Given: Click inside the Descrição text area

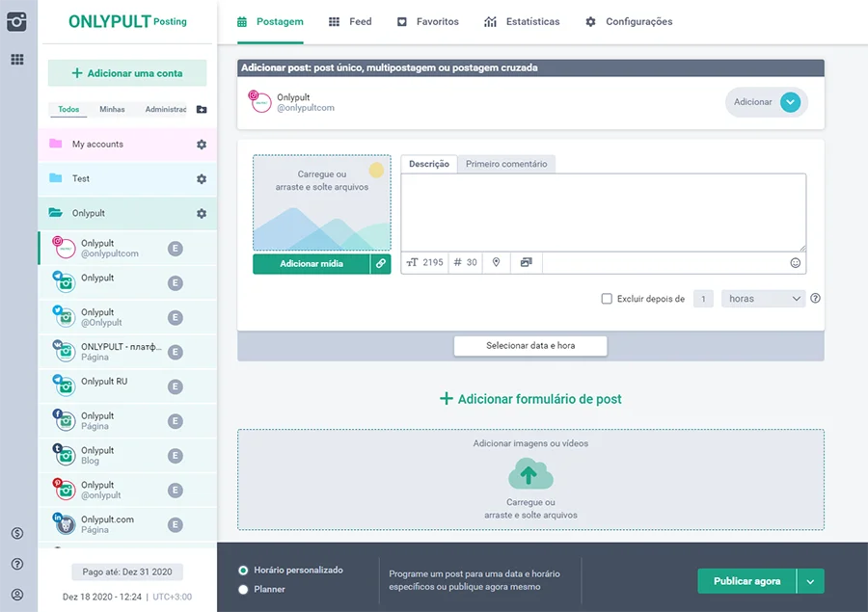Looking at the screenshot, I should point(603,212).
